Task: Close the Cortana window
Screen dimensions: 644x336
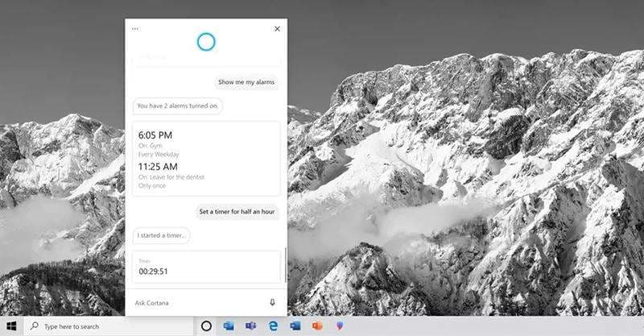Action: coord(277,28)
